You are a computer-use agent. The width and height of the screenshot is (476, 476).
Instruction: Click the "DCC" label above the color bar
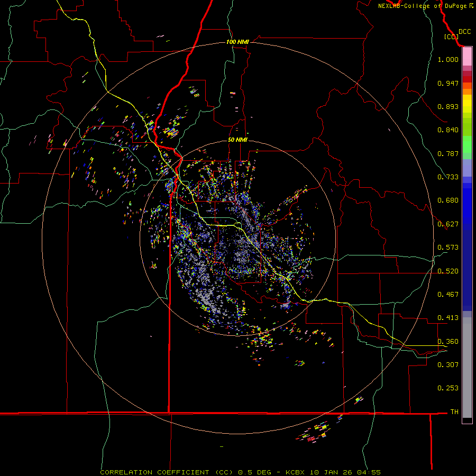pos(464,32)
